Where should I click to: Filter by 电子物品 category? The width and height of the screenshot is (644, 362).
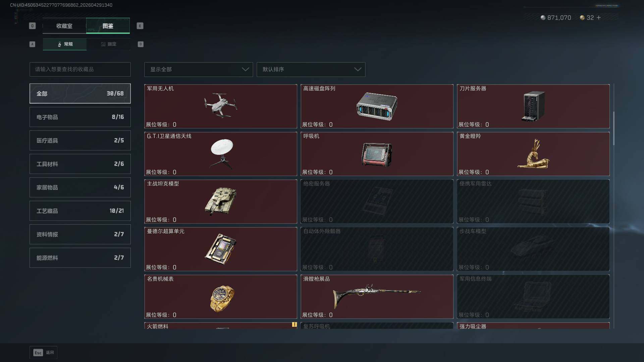coord(80,117)
